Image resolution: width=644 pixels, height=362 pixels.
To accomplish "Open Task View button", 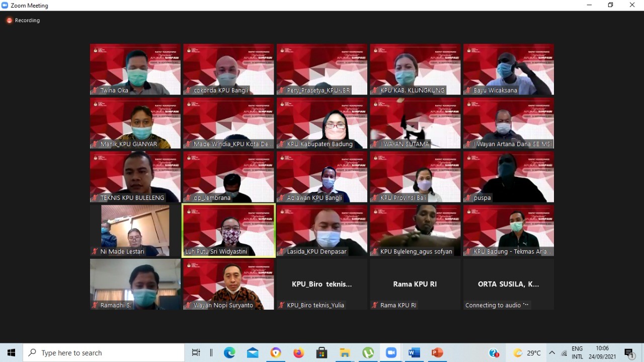I will click(x=196, y=353).
